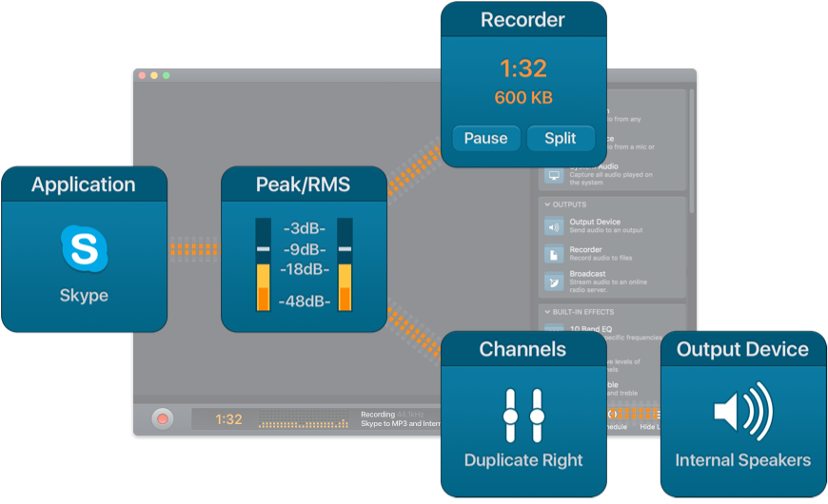Click the right Peak/RMS level meter
This screenshot has height=504, width=828.
[345, 264]
